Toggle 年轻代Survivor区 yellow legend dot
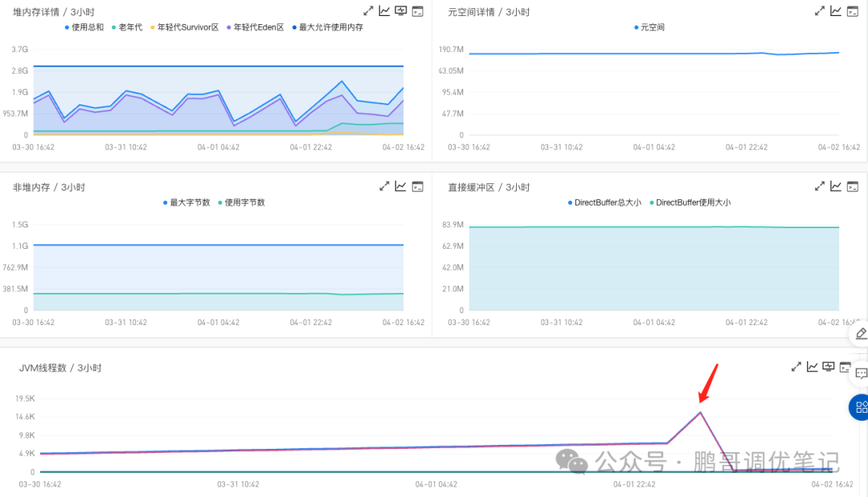Screen dimensions: 868x497 tap(153, 27)
